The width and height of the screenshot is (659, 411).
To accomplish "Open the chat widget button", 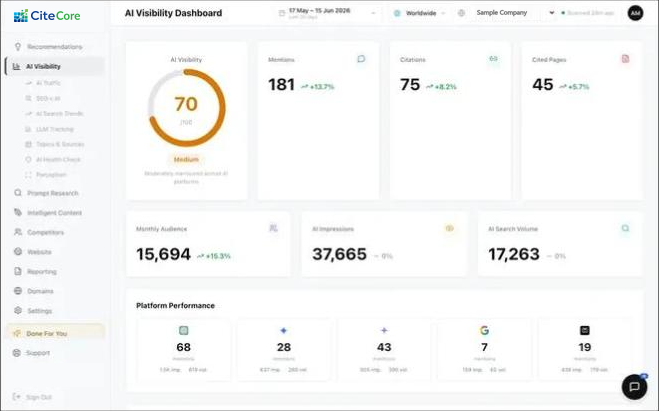I will pyautogui.click(x=635, y=387).
